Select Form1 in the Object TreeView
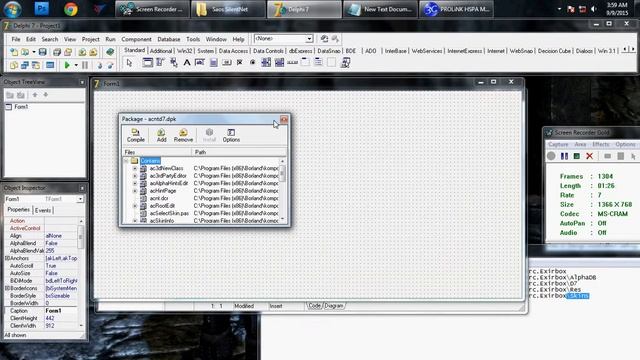640x360 pixels. click(x=21, y=107)
